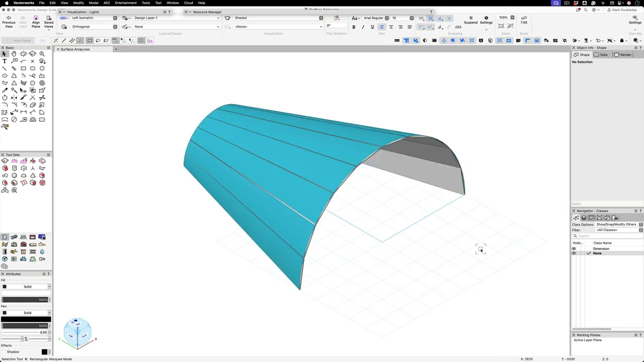Toggle the Auto-Plane mode
644x362 pixels.
pos(19,40)
